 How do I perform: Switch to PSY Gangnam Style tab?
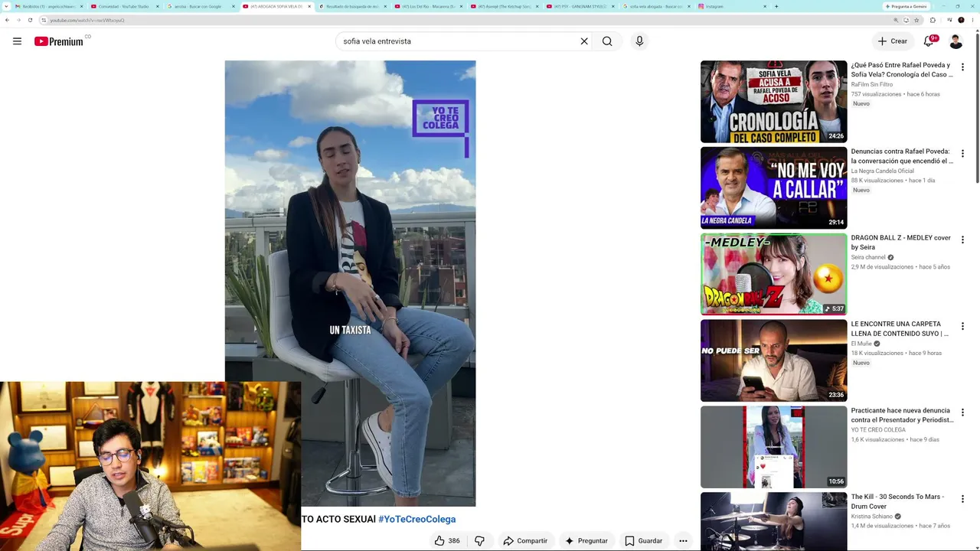[580, 6]
